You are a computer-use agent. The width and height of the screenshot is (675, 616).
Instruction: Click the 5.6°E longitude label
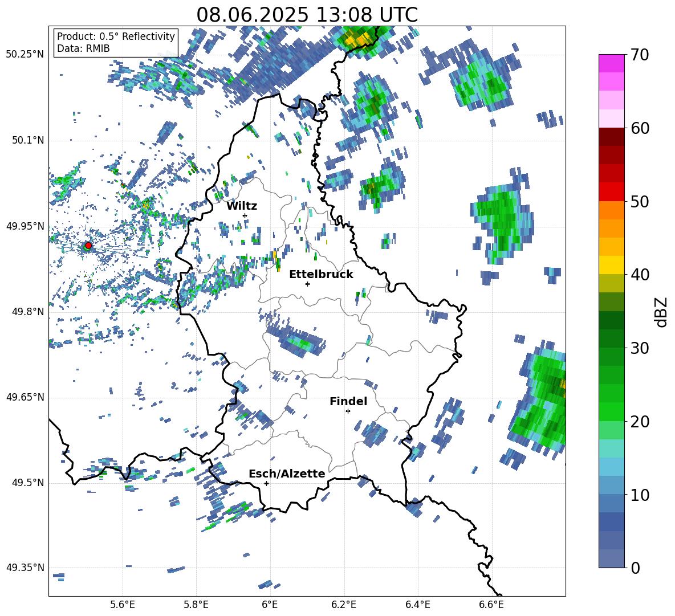123,605
